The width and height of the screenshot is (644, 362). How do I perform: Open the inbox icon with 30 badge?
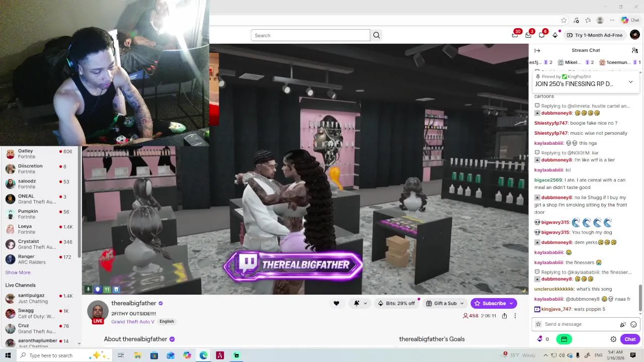(x=515, y=35)
